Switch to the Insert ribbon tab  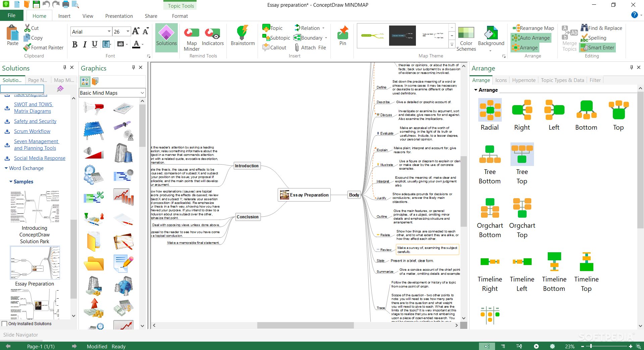[64, 16]
